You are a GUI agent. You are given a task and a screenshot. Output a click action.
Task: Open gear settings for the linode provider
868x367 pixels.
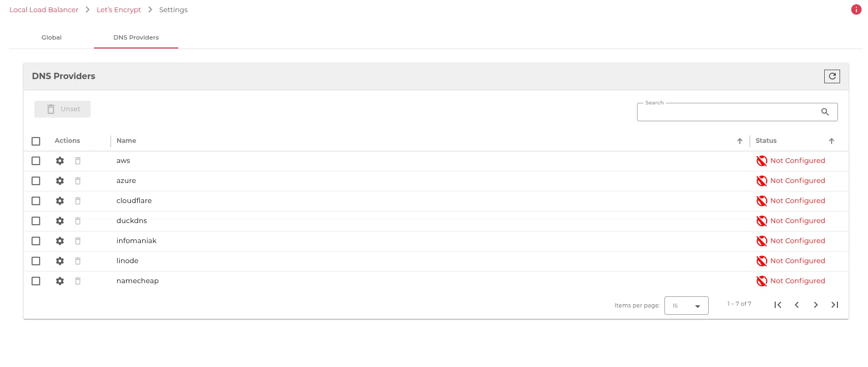coord(60,261)
